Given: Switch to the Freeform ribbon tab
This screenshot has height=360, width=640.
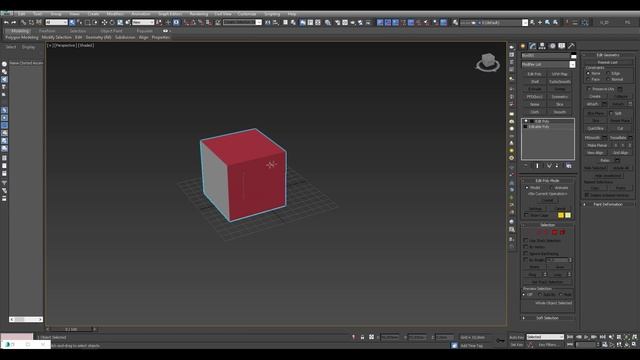Looking at the screenshot, I should (47, 31).
